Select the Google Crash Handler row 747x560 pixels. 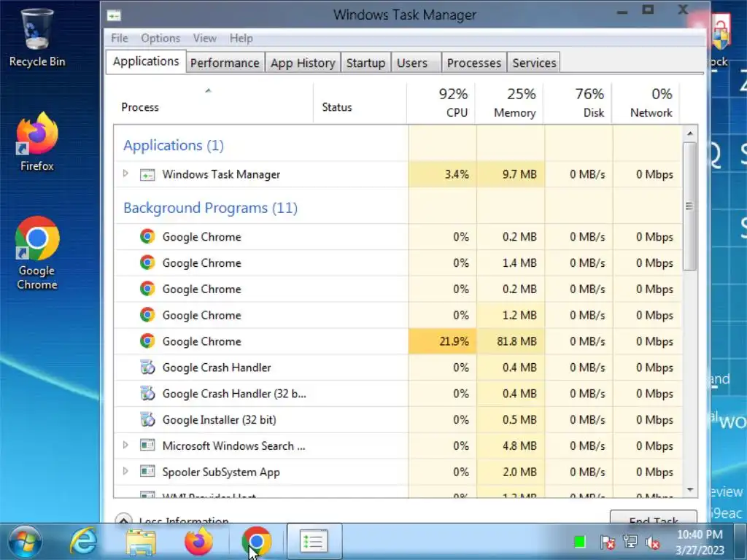click(398, 367)
